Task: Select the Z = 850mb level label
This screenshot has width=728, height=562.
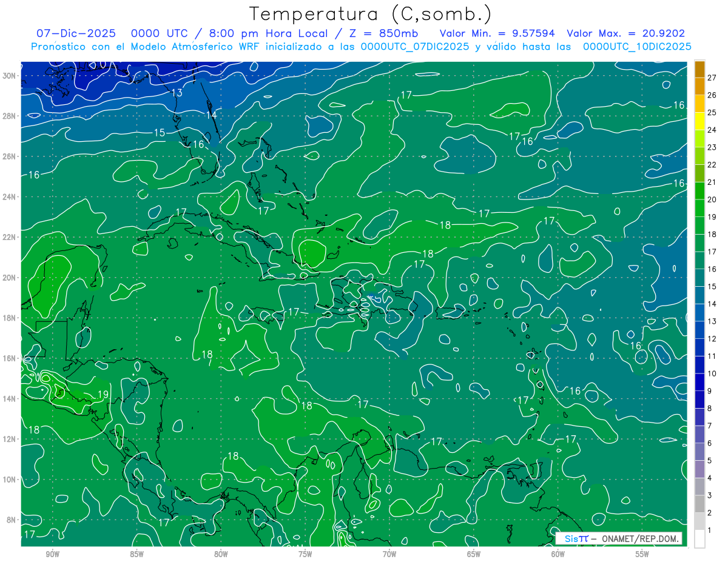Action: coord(383,33)
